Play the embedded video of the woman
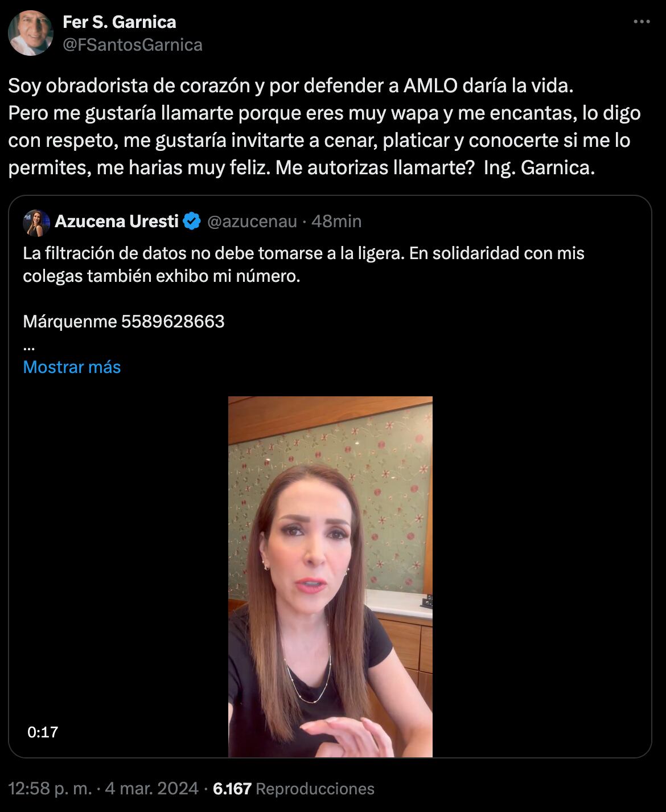 click(330, 576)
